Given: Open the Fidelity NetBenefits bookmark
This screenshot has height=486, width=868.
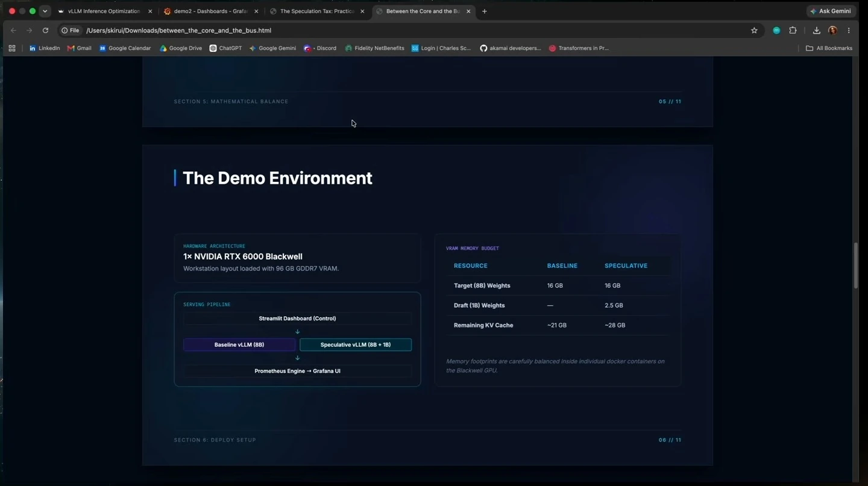Looking at the screenshot, I should tap(374, 48).
